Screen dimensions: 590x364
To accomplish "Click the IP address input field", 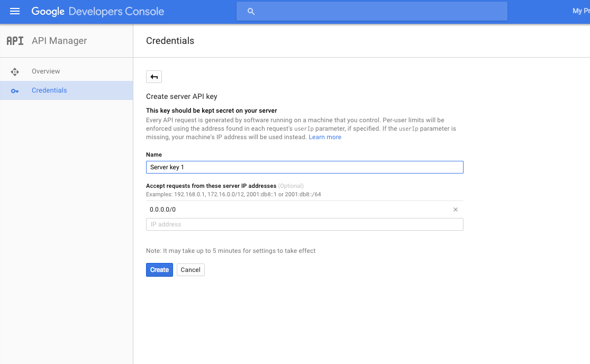I will 304,224.
